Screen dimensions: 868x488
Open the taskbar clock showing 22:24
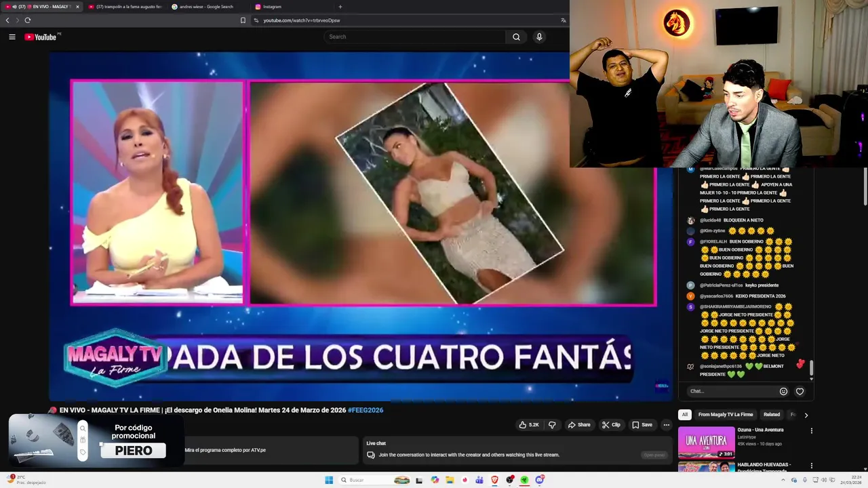click(x=852, y=480)
